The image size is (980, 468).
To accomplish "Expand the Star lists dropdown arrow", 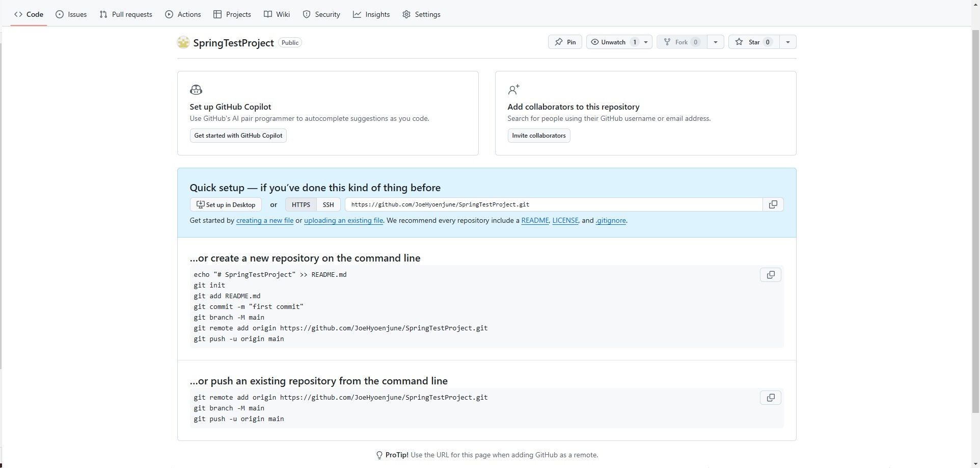I will 787,42.
